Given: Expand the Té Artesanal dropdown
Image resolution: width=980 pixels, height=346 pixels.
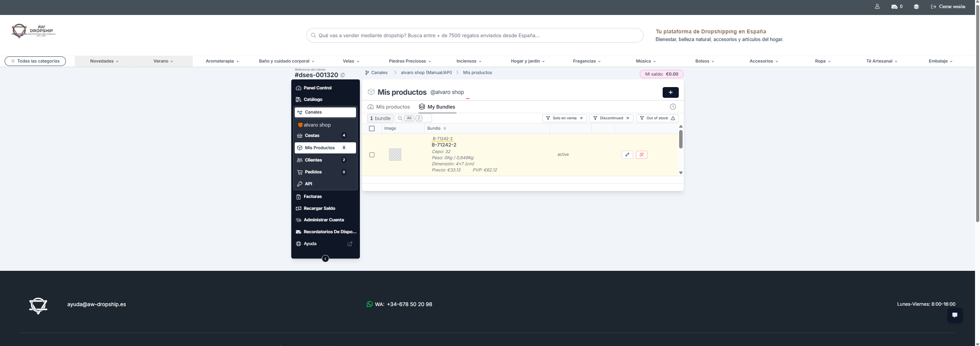Looking at the screenshot, I should pos(882,61).
